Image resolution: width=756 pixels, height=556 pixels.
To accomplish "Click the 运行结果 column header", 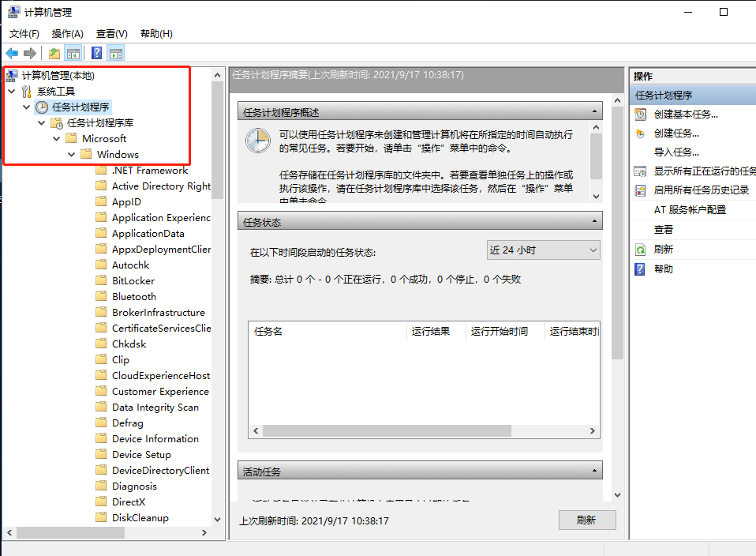I will click(x=431, y=332).
